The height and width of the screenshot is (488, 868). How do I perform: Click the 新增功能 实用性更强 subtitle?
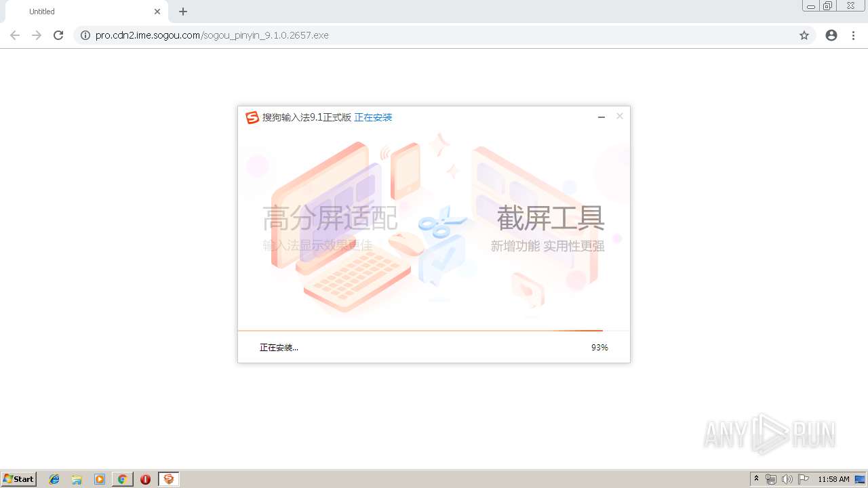[x=547, y=246]
